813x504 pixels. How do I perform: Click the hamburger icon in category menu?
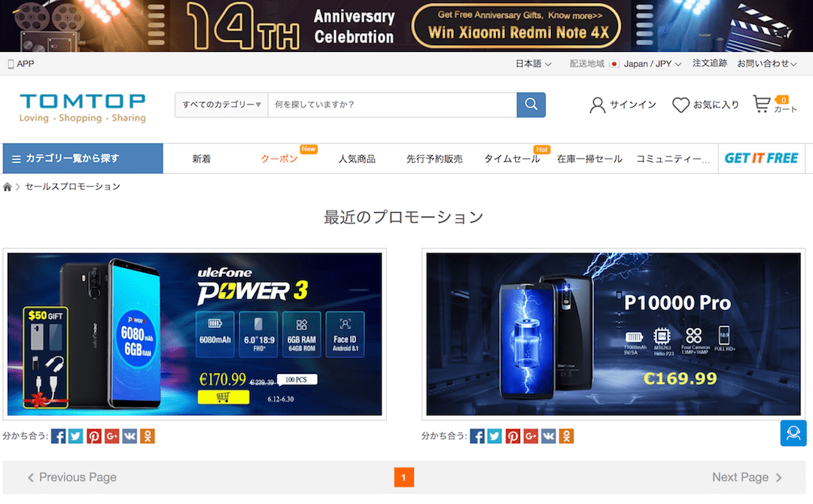click(17, 159)
